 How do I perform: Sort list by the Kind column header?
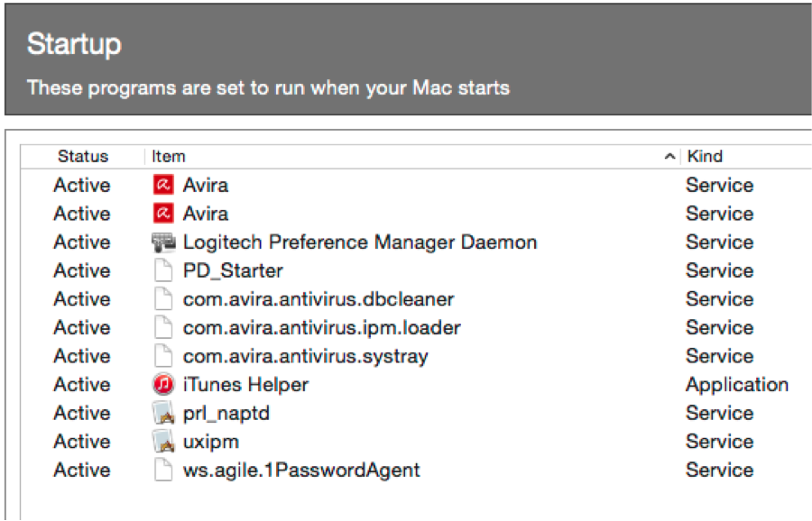(705, 156)
